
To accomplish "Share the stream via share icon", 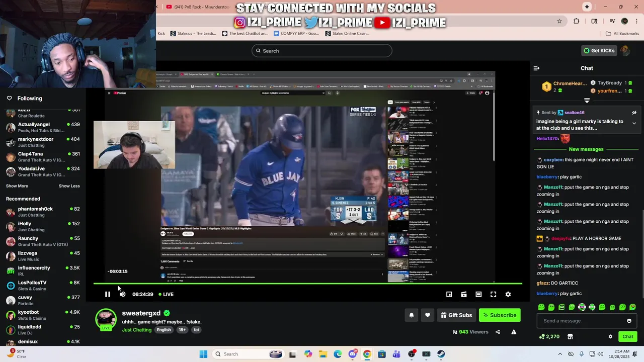I will pos(498,332).
